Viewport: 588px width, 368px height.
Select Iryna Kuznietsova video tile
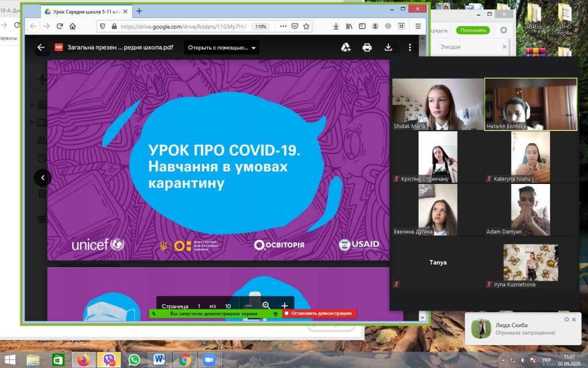[x=531, y=262]
